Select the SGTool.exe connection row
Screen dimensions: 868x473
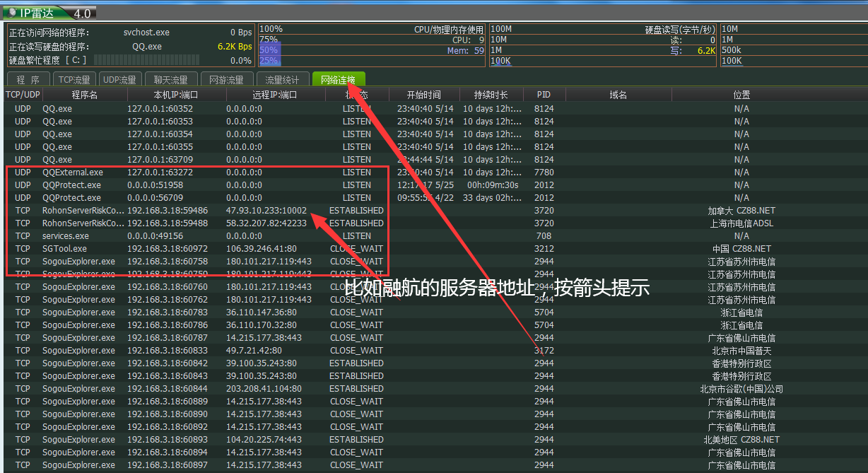click(x=64, y=249)
